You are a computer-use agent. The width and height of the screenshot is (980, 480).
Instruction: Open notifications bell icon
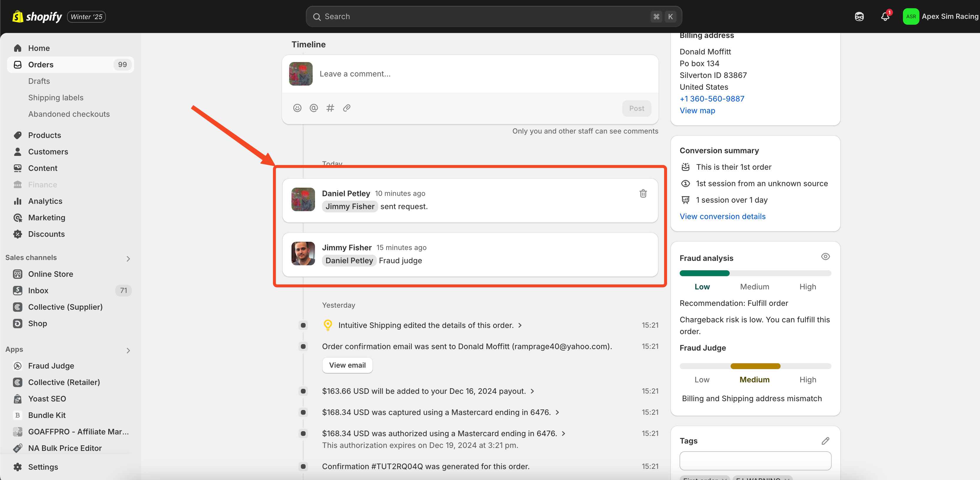[885, 17]
